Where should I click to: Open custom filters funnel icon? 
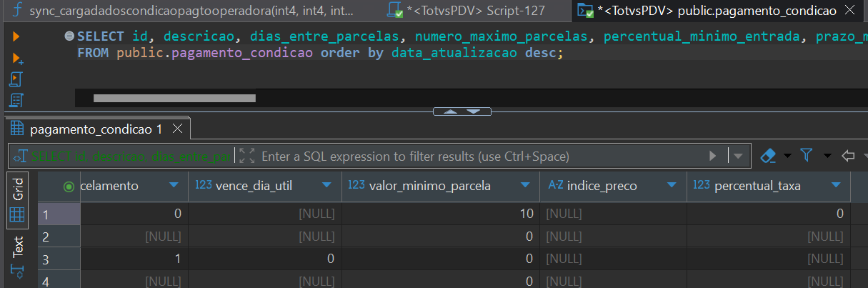807,155
